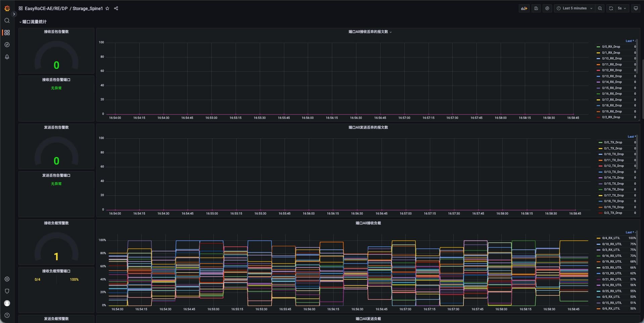Click the EasyRoCE-AE/RE/DP breadcrumb link
644x323 pixels.
coord(46,8)
